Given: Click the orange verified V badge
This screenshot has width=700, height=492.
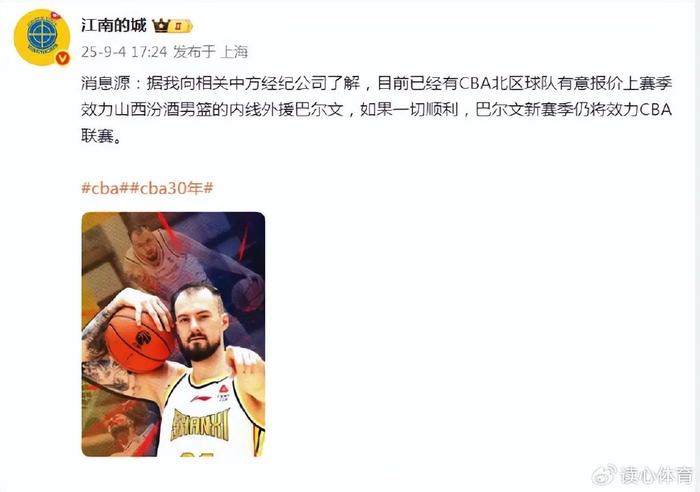Looking at the screenshot, I should (x=62, y=58).
